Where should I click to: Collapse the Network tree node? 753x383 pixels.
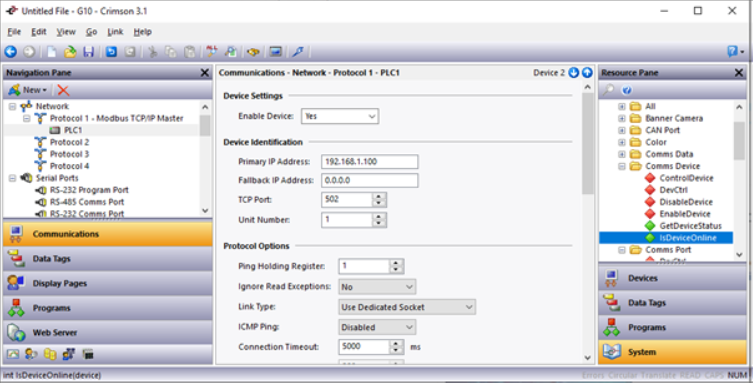click(x=12, y=107)
